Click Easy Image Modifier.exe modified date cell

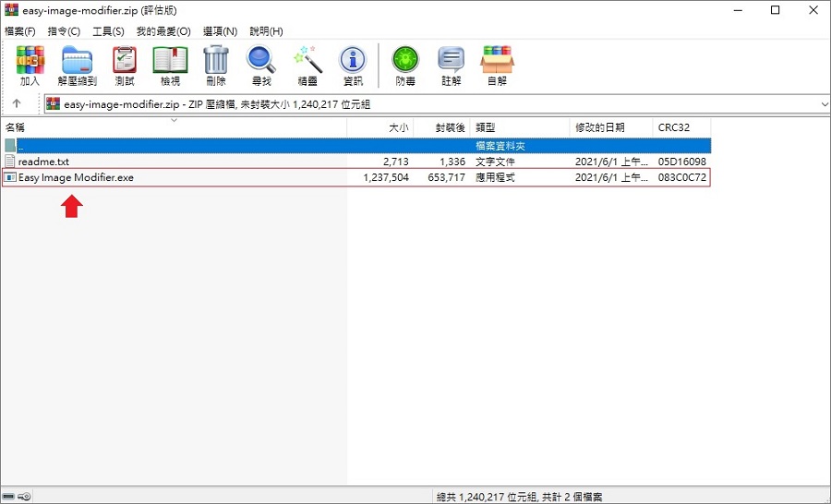(611, 177)
